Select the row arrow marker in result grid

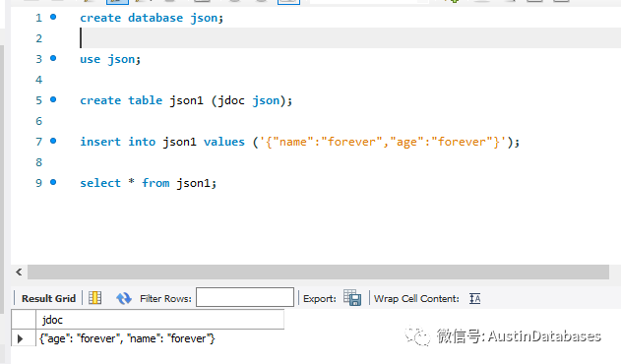coord(21,338)
